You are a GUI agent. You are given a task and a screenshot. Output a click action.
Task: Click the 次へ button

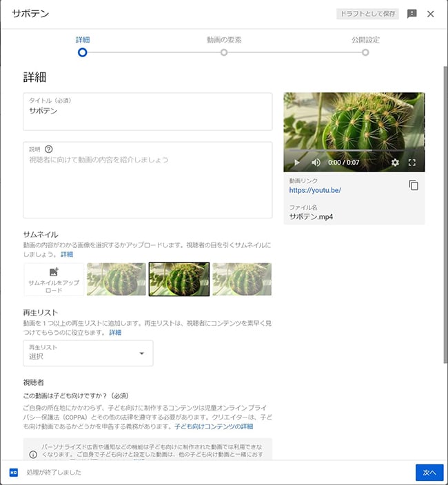(429, 473)
